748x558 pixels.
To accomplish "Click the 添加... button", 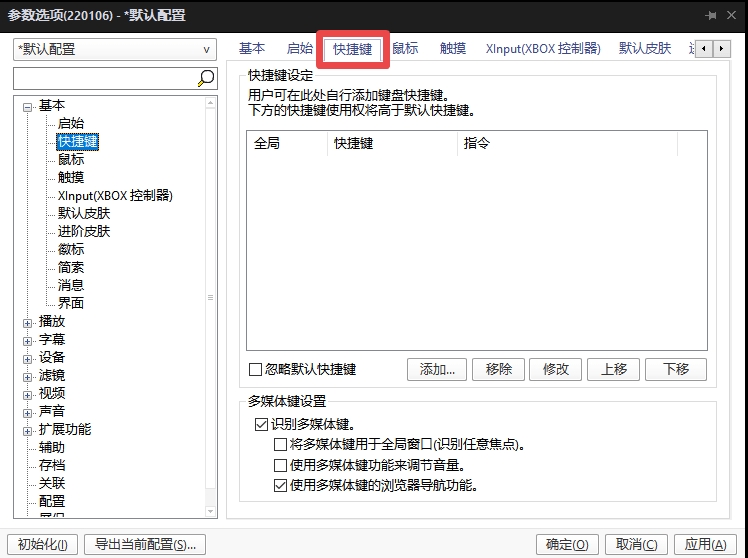I will click(437, 369).
